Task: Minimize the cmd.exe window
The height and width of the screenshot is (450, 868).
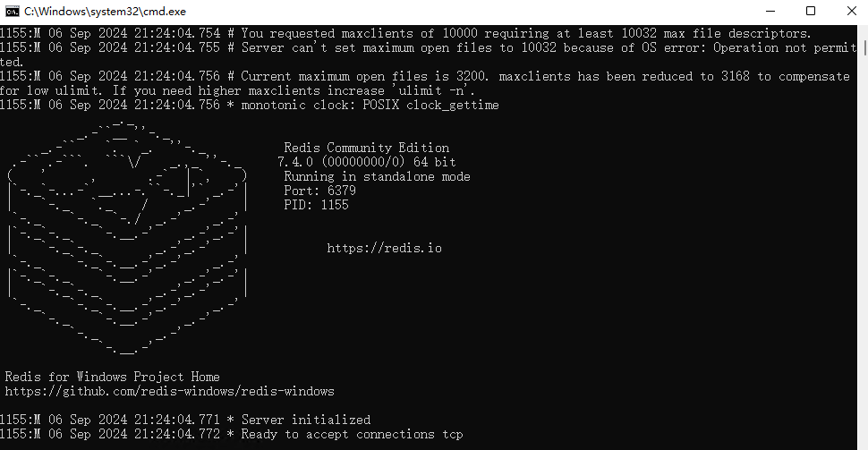Action: point(770,11)
